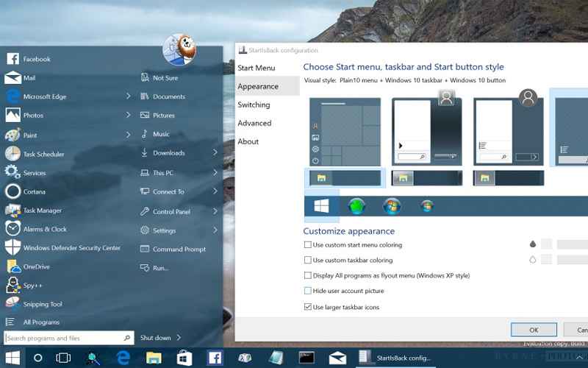Enable Use custom start menu coloring
This screenshot has width=588, height=368.
coord(308,245)
